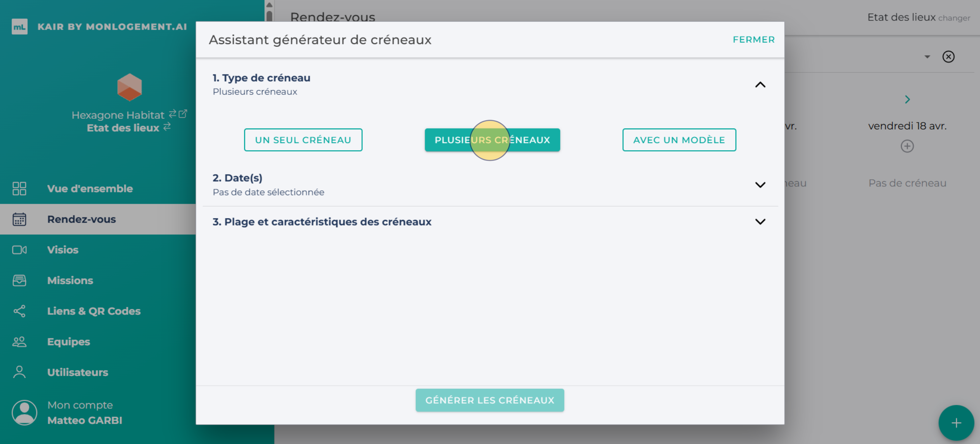The height and width of the screenshot is (444, 980).
Task: Open Equipes with the people icon
Action: pyautogui.click(x=19, y=341)
